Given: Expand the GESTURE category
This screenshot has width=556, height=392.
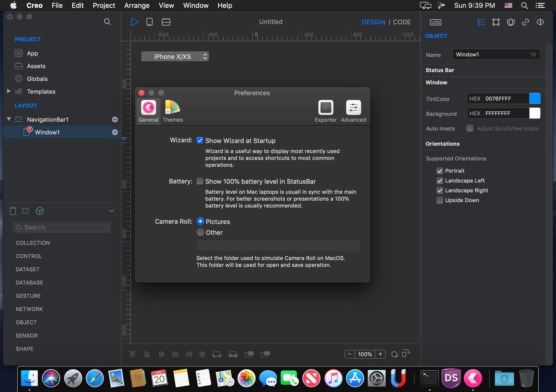Looking at the screenshot, I should click(28, 296).
